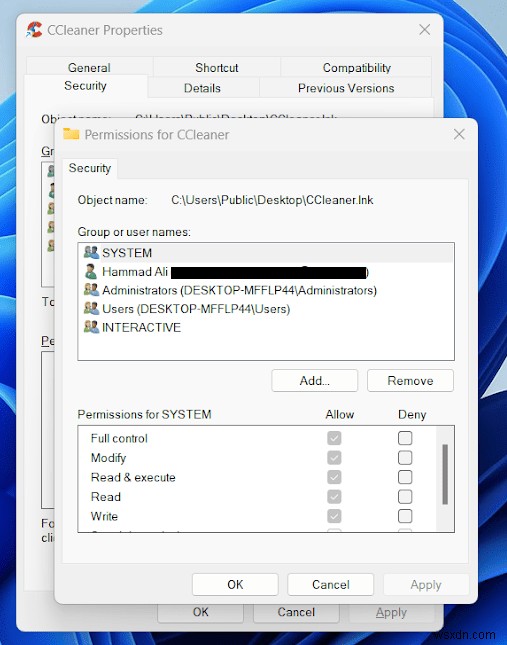Open the Shortcut tab in CCleaner Properties
Viewport: 507px width, 645px height.
[217, 67]
